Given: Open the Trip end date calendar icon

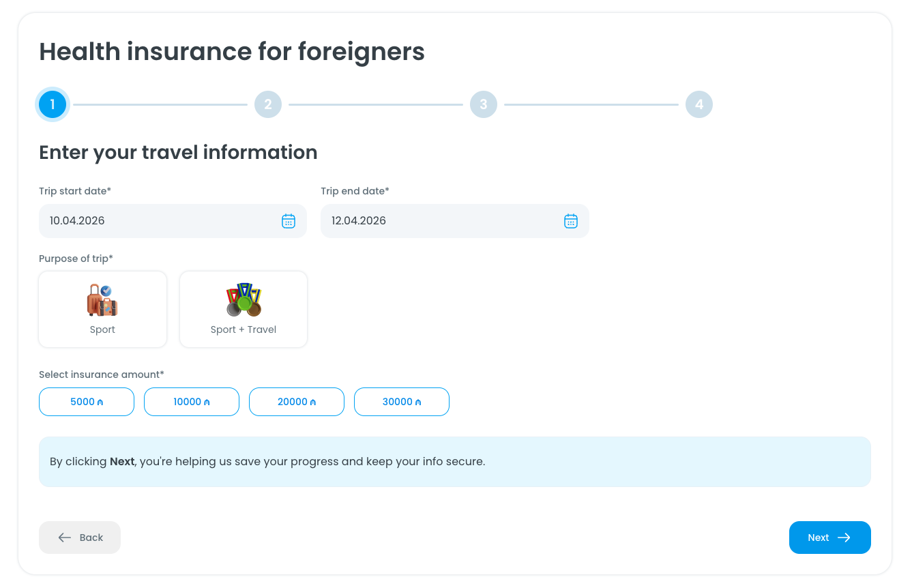Looking at the screenshot, I should (570, 221).
